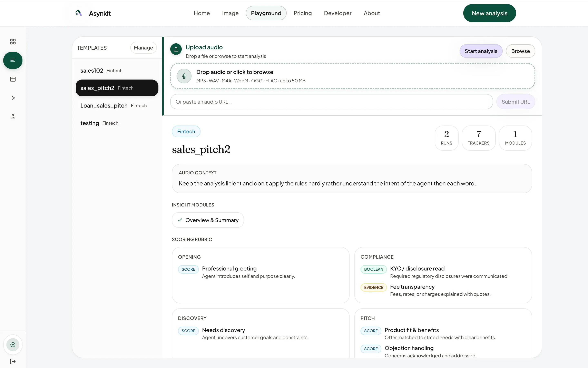Click the 2 RUNS stat card

(x=446, y=138)
